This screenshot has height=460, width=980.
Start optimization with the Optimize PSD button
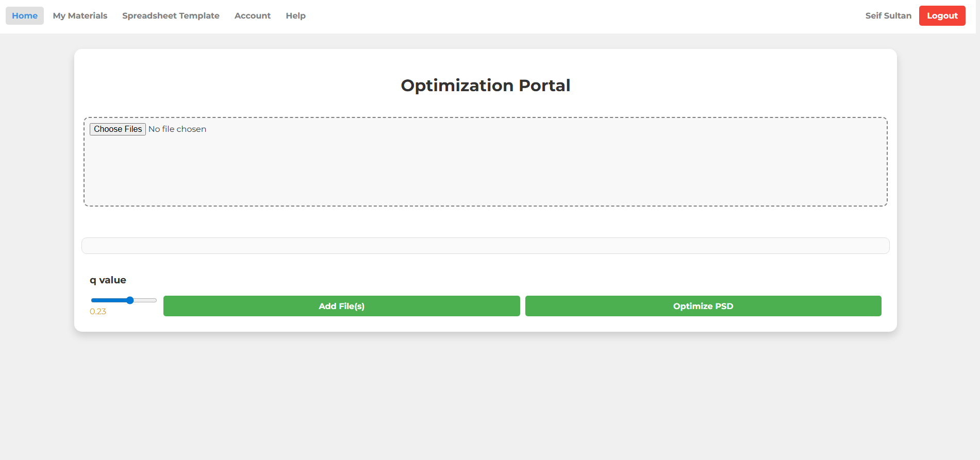703,306
